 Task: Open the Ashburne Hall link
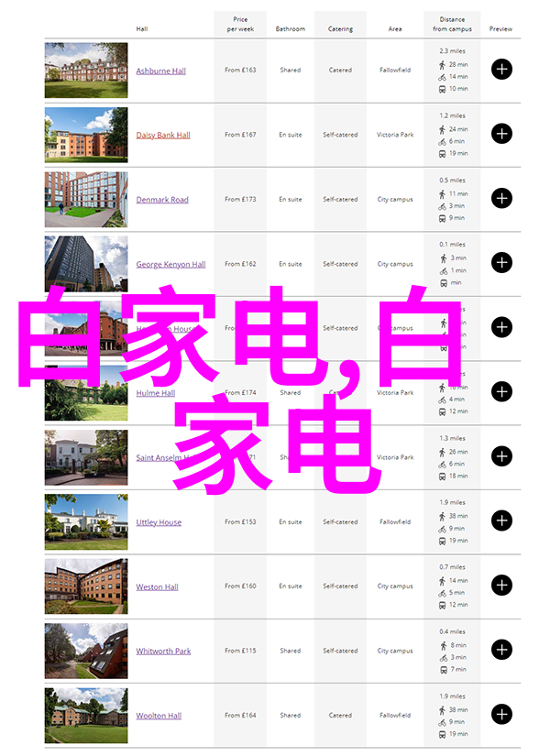pyautogui.click(x=161, y=71)
